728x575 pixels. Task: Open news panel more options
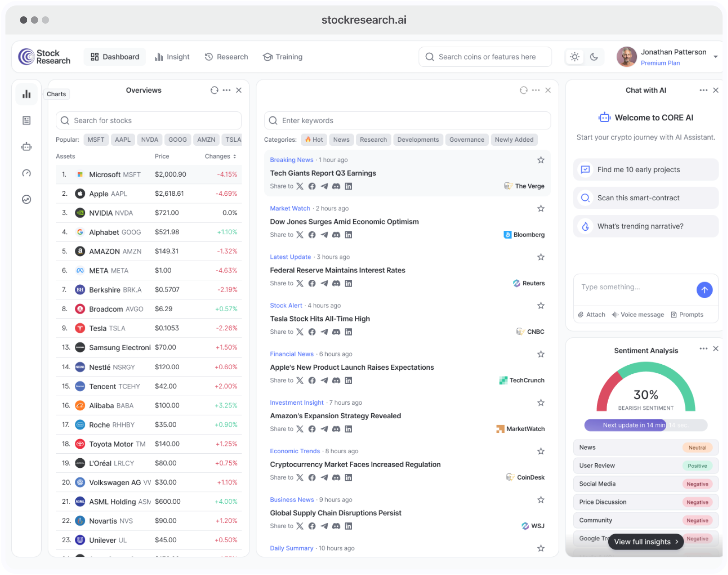click(x=536, y=90)
